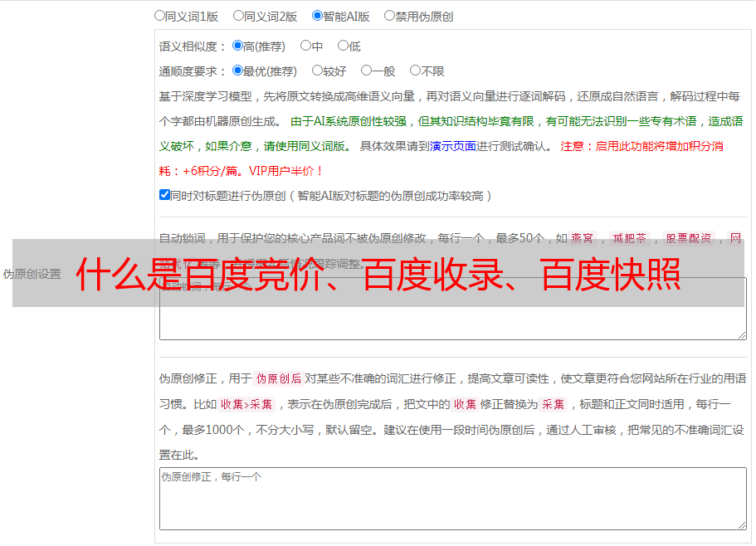The width and height of the screenshot is (756, 546).
Task: Choose the 智能AI版 radio option
Action: pyautogui.click(x=317, y=16)
